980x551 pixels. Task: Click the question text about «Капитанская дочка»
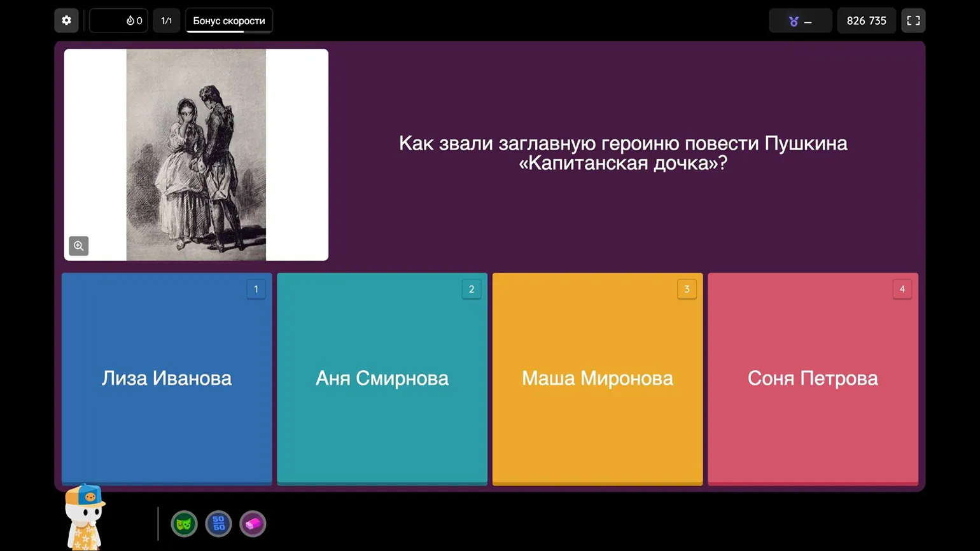623,153
